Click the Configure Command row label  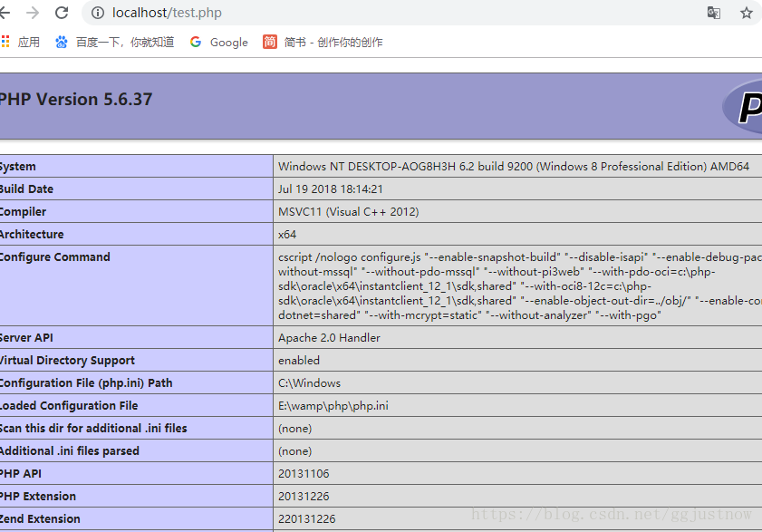[54, 256]
